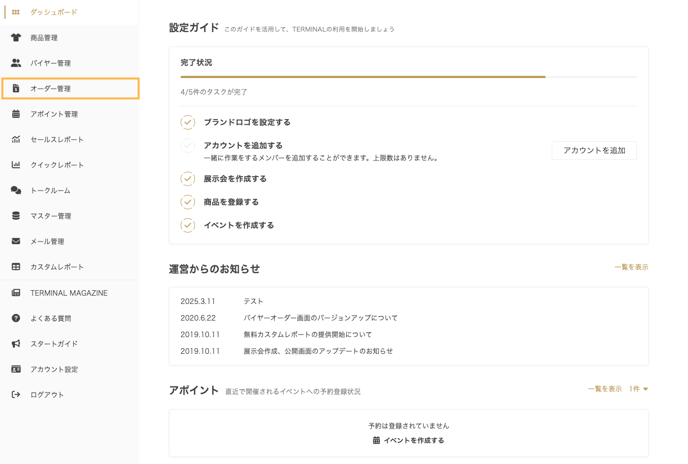Toggle unchecked circle for アカウントを追加する
Image resolution: width=688 pixels, height=464 pixels.
click(x=188, y=145)
